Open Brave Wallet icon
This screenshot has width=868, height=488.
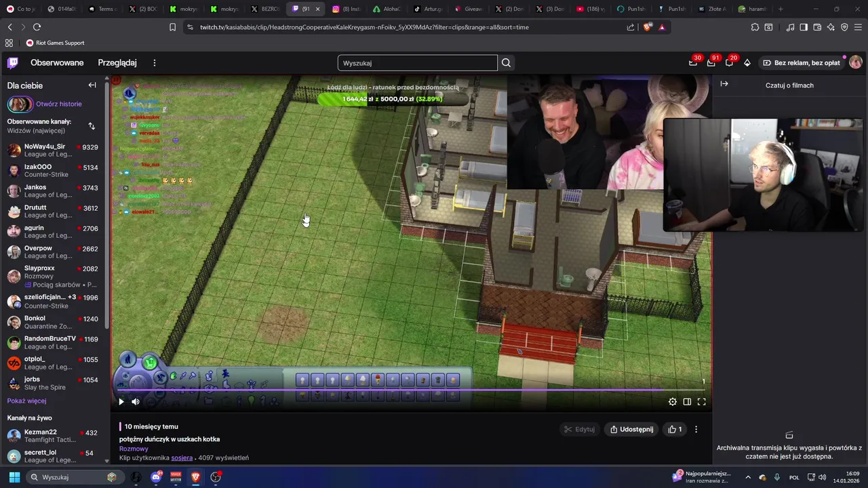click(817, 27)
